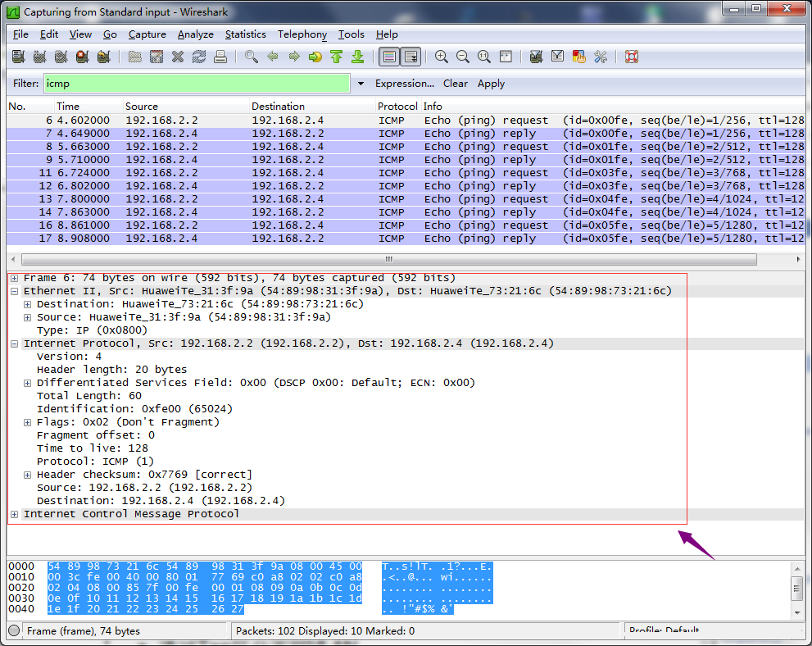812x646 pixels.
Task: Expand Internet Control Message Protocol node
Action: 15,514
